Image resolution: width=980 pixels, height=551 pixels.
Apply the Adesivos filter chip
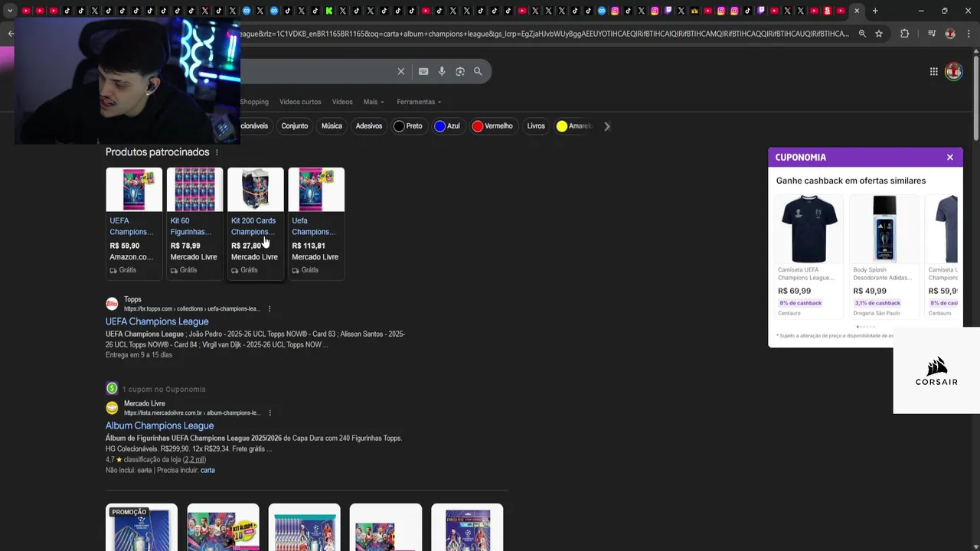(x=368, y=126)
